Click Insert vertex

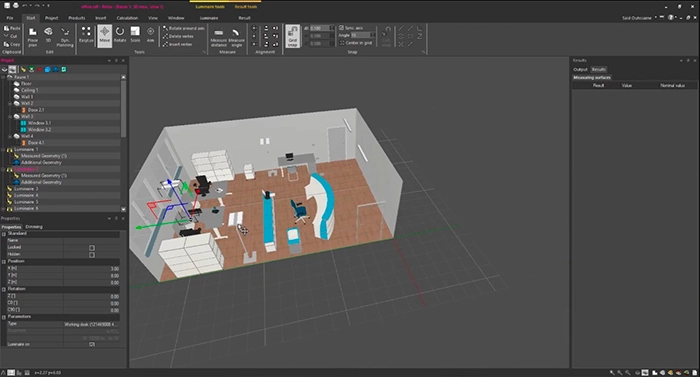178,44
